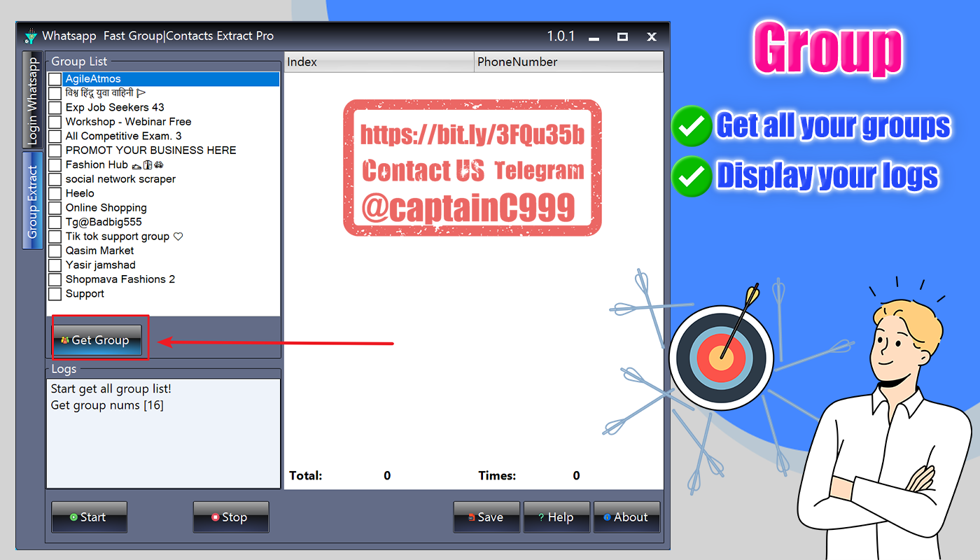Open the Group Extract tab
The height and width of the screenshot is (560, 980).
pos(32,202)
